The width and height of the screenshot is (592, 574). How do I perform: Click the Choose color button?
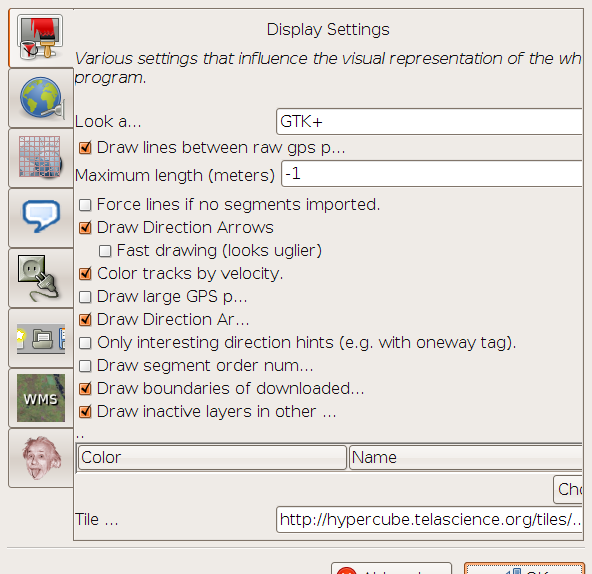click(x=568, y=489)
